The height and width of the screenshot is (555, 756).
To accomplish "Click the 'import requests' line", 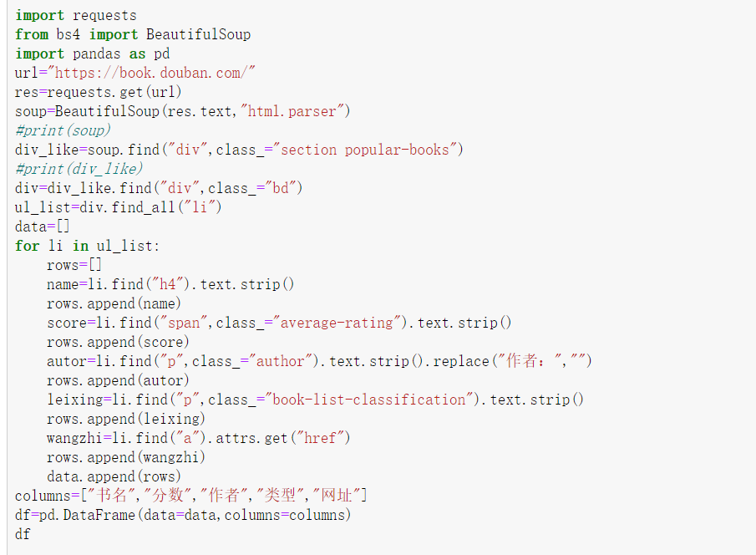I will tap(75, 15).
